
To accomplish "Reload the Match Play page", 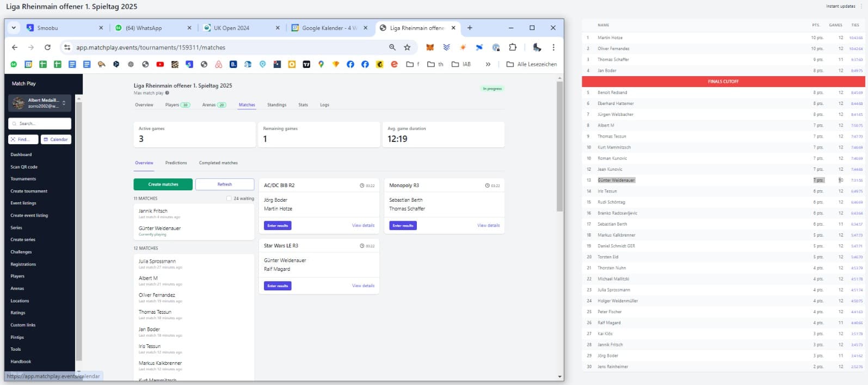I will (47, 47).
